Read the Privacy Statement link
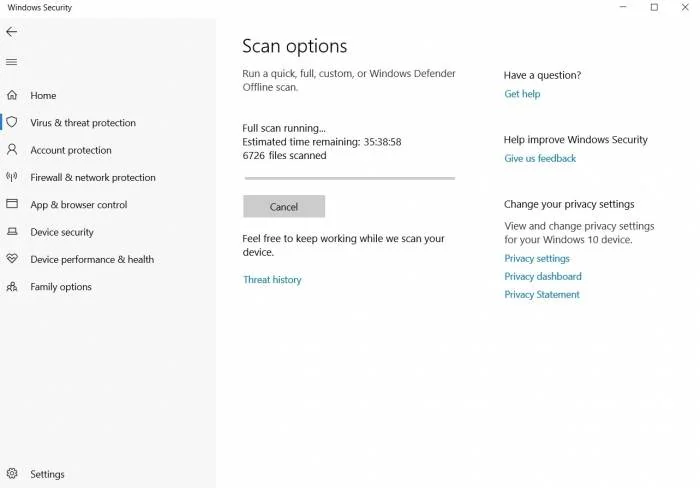The height and width of the screenshot is (488, 700). click(542, 294)
